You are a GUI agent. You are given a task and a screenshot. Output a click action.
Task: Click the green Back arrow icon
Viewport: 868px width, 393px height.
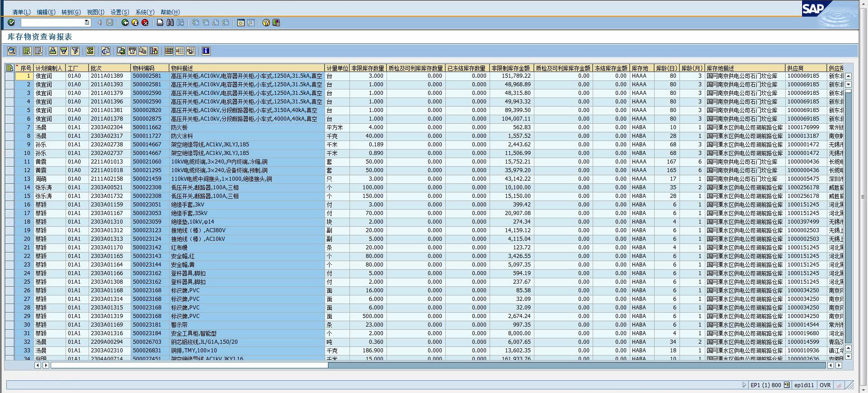click(125, 23)
